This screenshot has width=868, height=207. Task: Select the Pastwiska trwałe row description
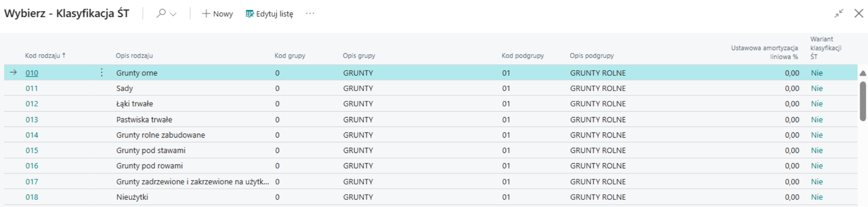[x=144, y=119]
